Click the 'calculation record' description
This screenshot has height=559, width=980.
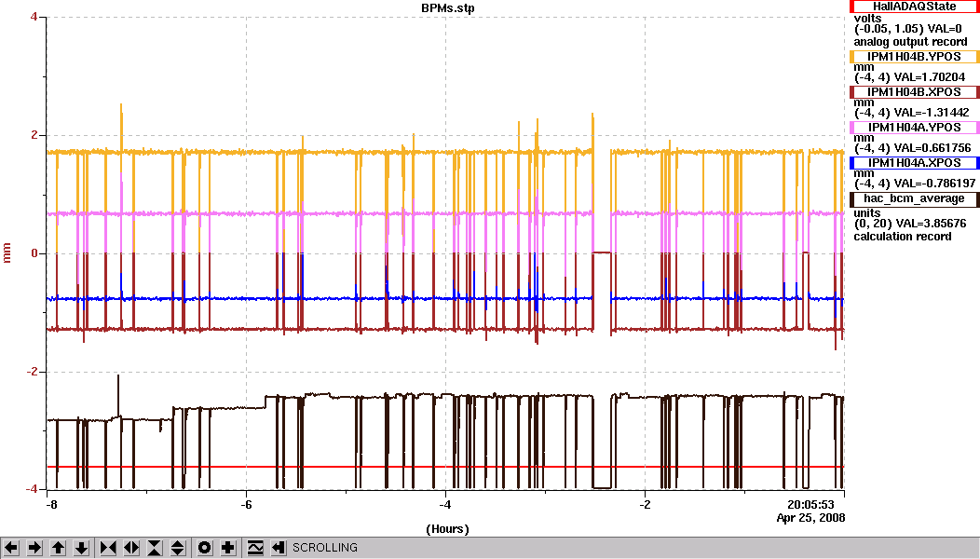click(x=903, y=237)
